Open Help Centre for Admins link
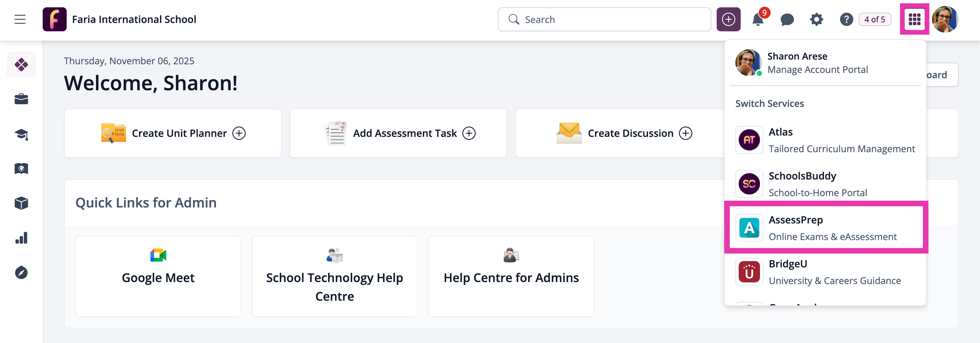 tap(511, 276)
